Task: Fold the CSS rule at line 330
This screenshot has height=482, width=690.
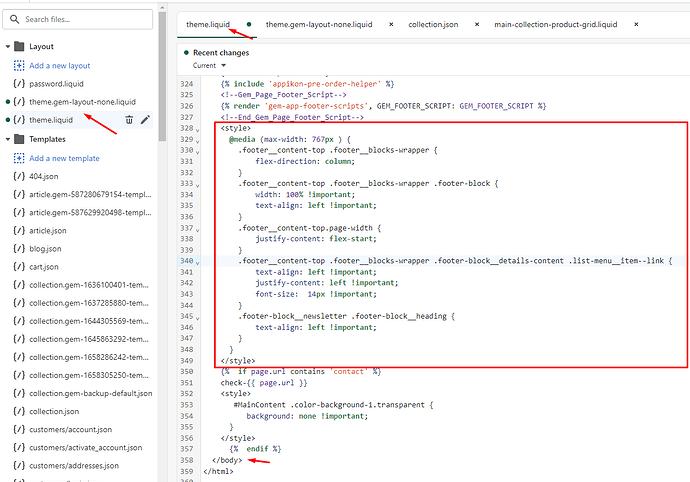Action: point(198,151)
